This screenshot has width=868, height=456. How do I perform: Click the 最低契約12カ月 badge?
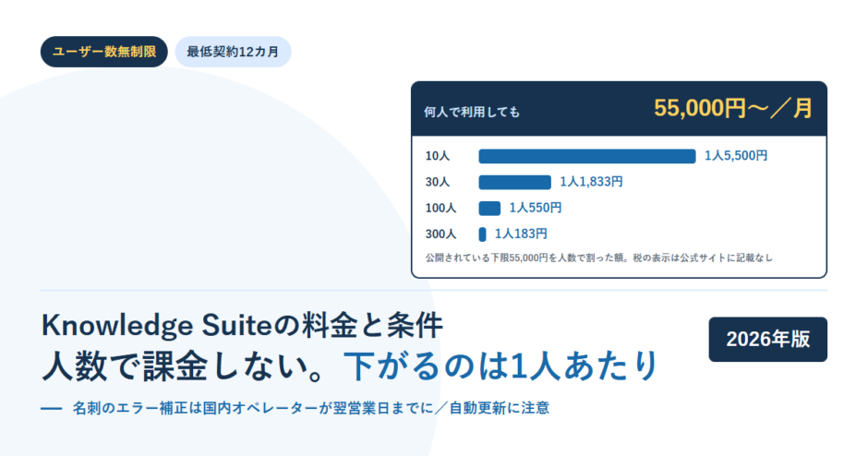(233, 52)
